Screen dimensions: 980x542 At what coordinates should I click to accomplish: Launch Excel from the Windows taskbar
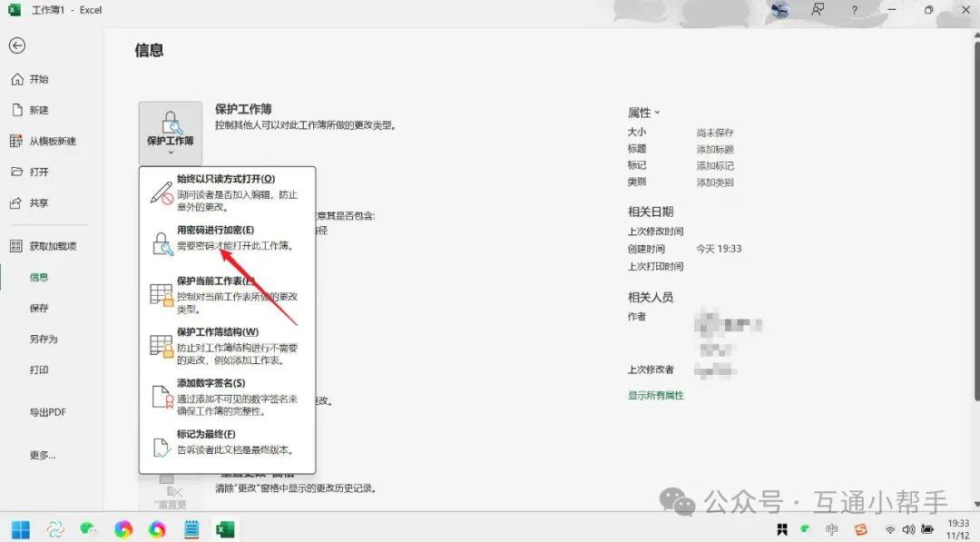(223, 529)
